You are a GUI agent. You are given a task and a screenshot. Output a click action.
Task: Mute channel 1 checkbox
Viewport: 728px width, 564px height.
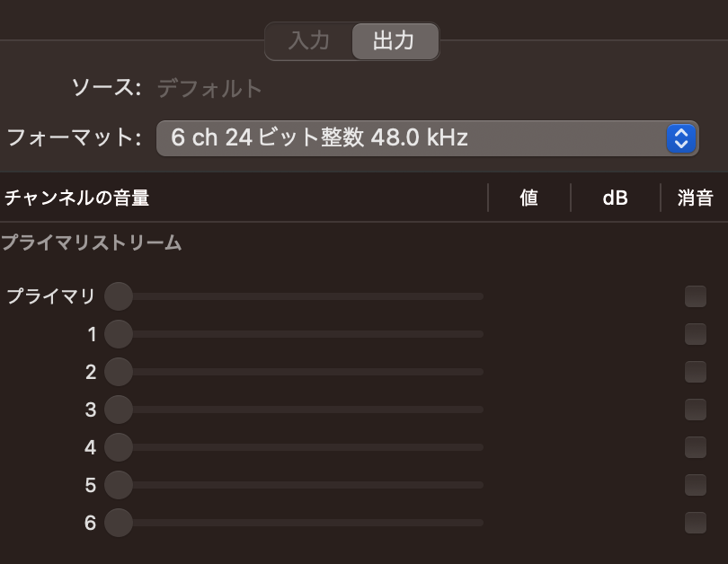point(695,334)
